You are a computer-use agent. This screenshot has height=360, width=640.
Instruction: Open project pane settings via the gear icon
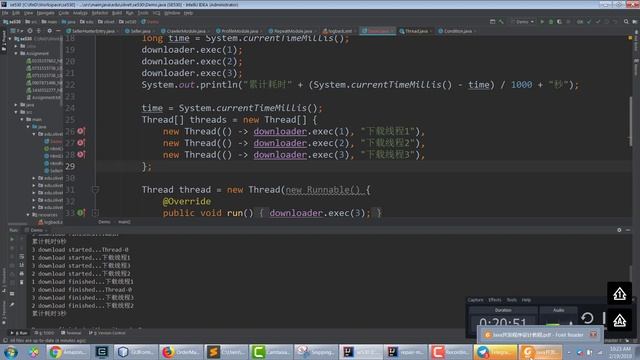(49, 31)
